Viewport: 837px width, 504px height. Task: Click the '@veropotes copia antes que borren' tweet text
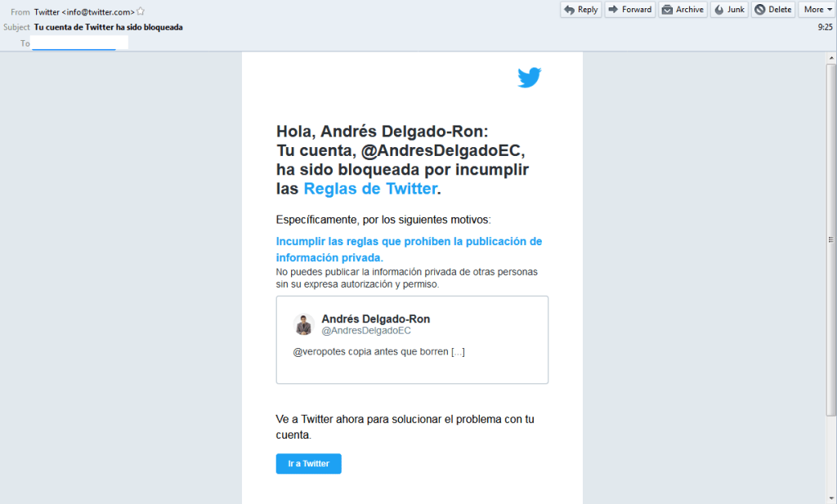click(378, 352)
